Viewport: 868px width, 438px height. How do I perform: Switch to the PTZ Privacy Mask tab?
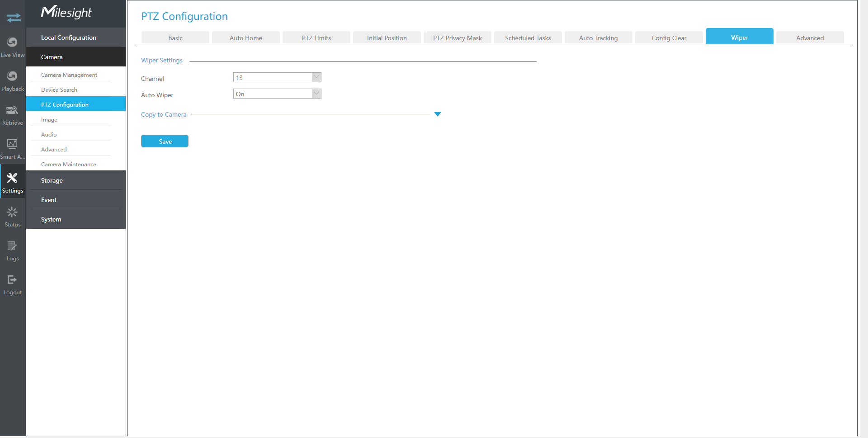[x=458, y=38]
